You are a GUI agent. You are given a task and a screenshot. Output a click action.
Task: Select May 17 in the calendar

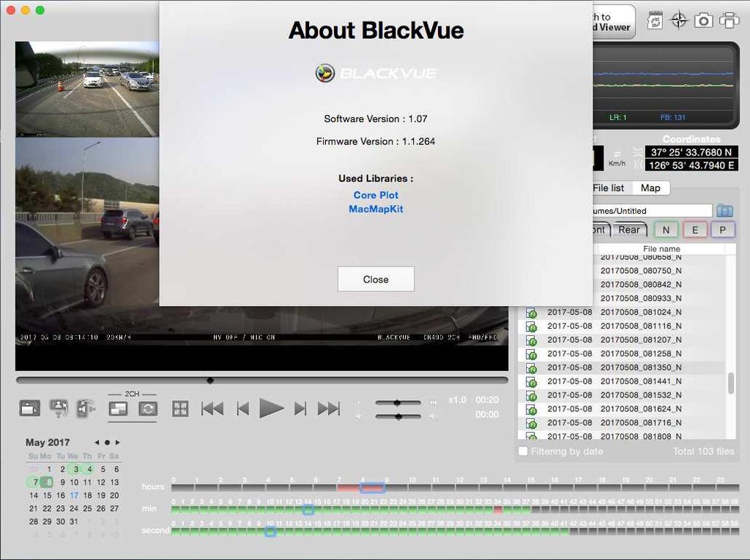coord(74,496)
